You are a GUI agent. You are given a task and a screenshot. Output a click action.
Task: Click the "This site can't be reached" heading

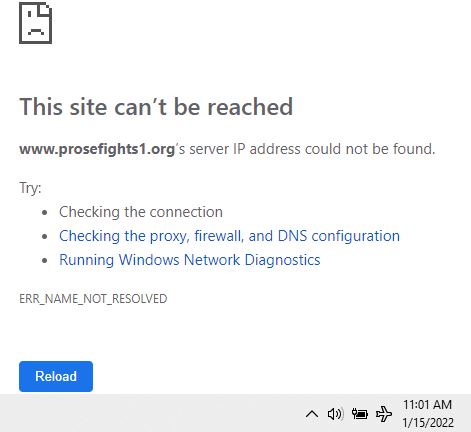click(x=156, y=107)
